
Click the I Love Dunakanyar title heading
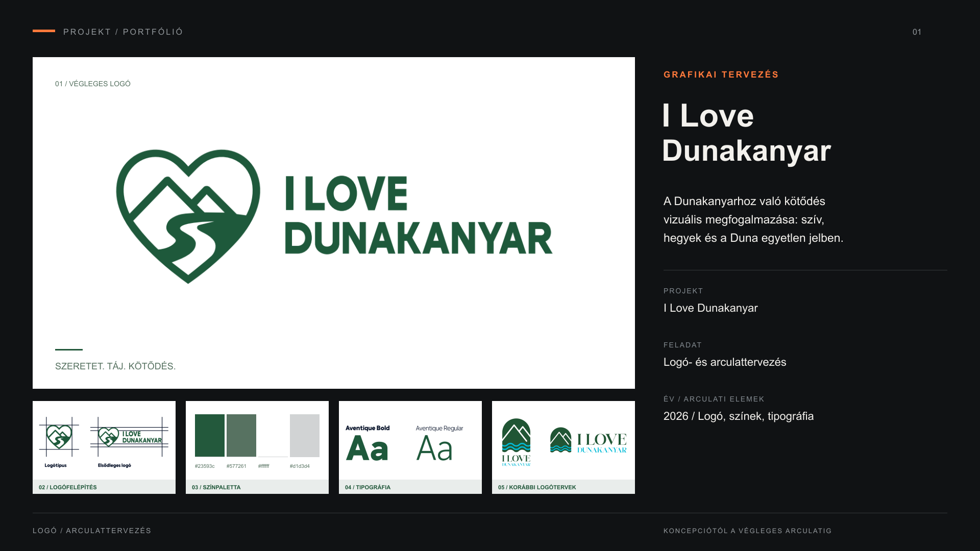[747, 133]
